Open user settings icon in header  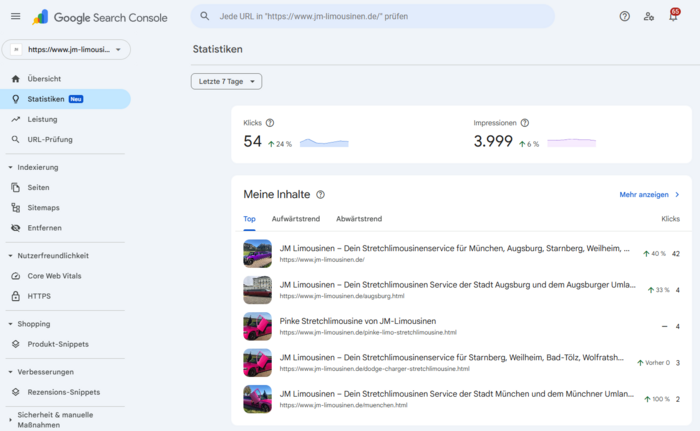[x=649, y=17]
